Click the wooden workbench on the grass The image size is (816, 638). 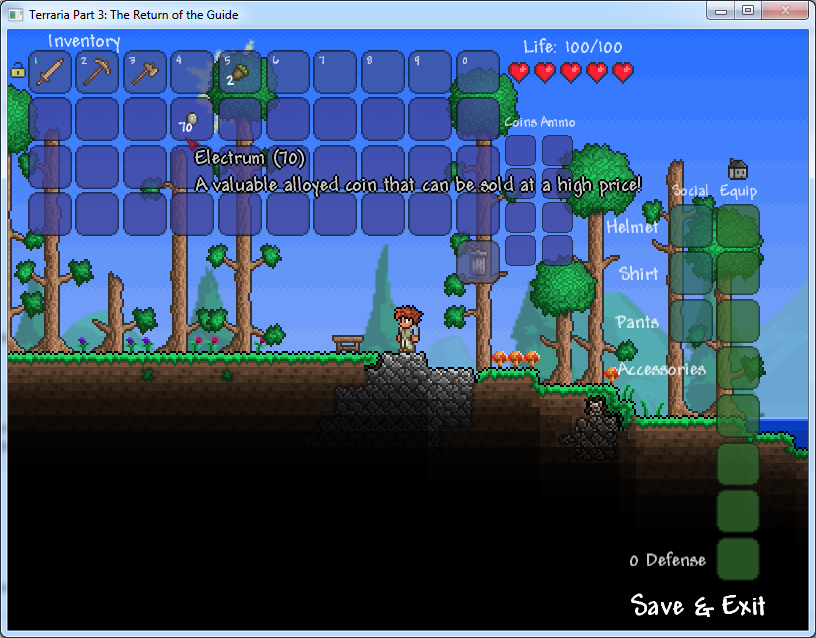pyautogui.click(x=348, y=343)
